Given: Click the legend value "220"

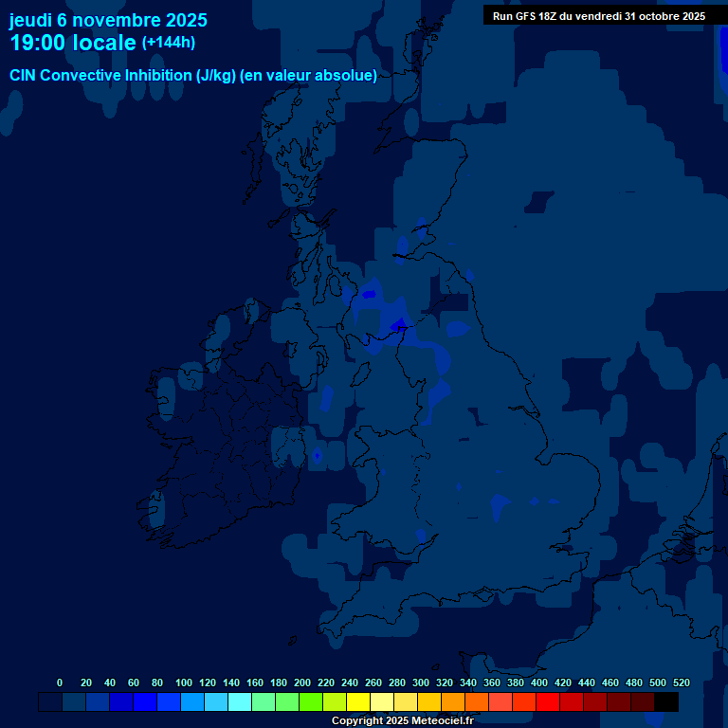Looking at the screenshot, I should pos(326,682).
